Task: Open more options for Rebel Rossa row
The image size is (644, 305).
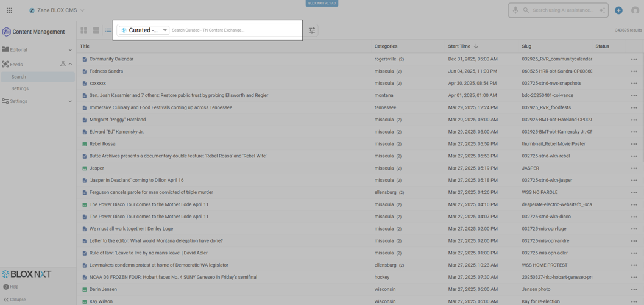Action: 634,144
